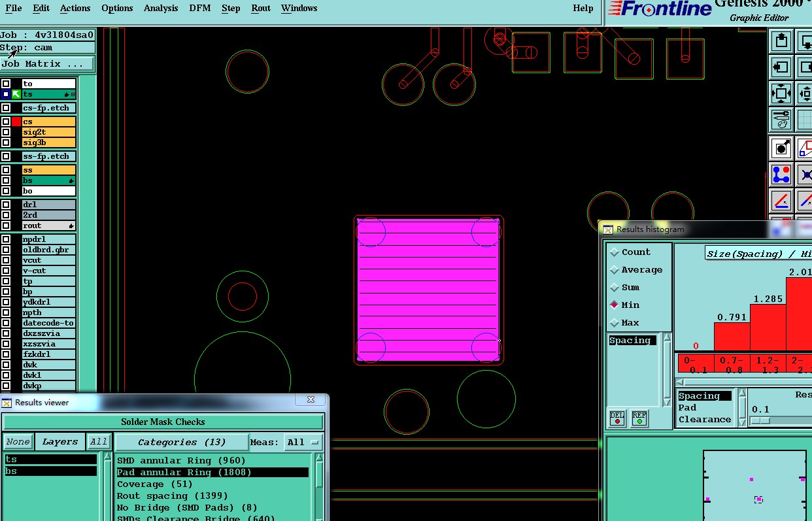This screenshot has height=521, width=812.
Task: Click the select feature pointer icon
Action: point(781,148)
